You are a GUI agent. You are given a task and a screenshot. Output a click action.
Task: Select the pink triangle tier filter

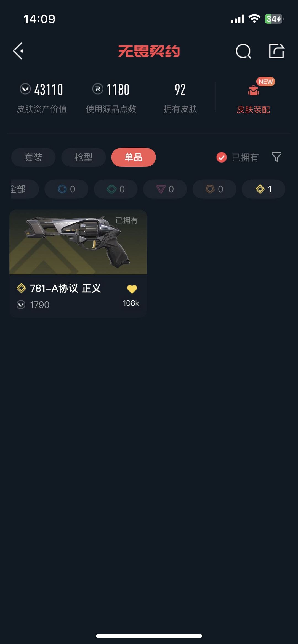(165, 189)
